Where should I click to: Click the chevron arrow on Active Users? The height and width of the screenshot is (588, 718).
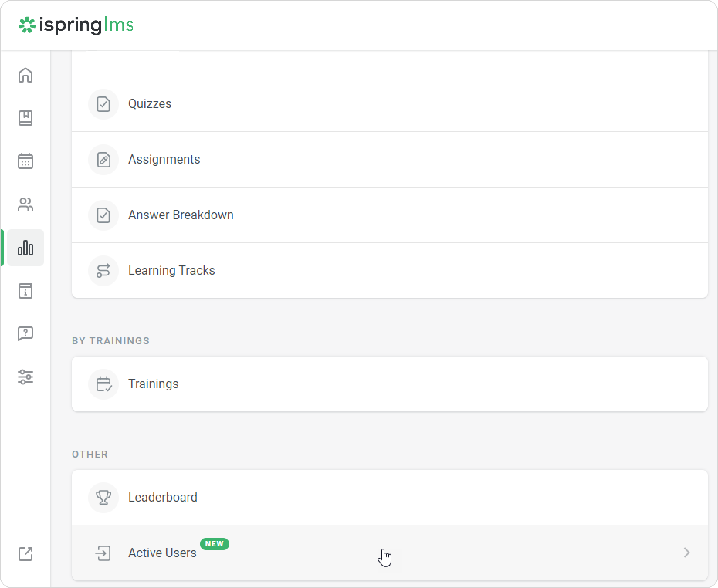(686, 553)
